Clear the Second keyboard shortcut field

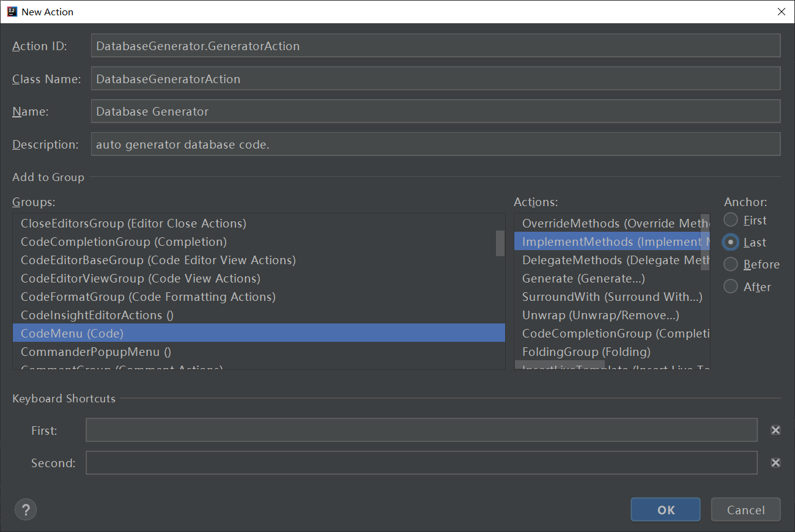click(775, 463)
